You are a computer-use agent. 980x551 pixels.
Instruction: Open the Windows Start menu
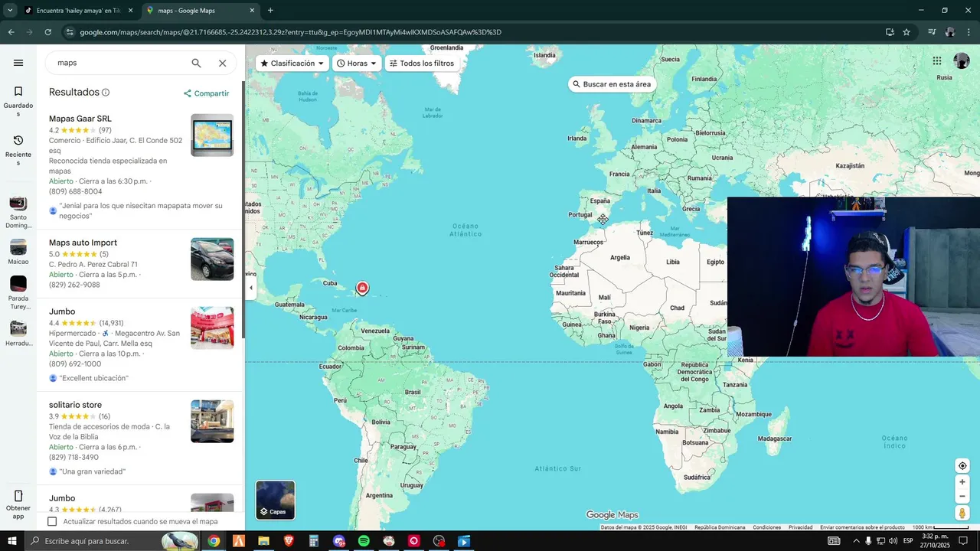[12, 541]
